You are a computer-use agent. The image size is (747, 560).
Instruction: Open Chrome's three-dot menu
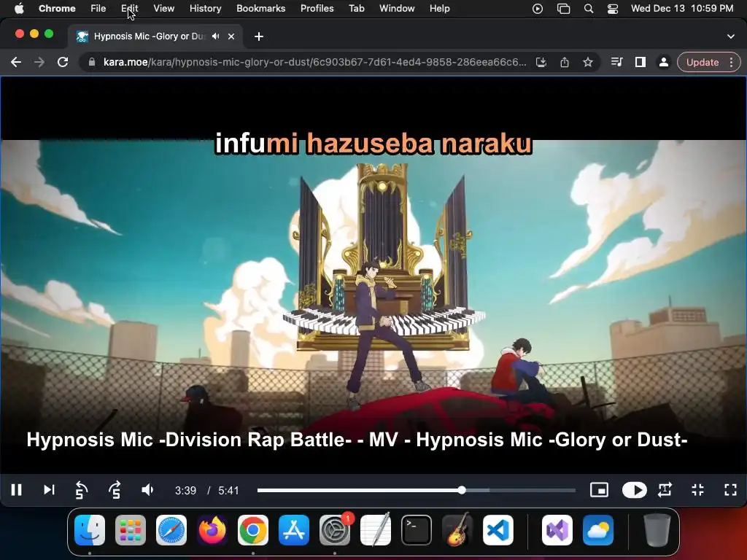[x=732, y=63]
